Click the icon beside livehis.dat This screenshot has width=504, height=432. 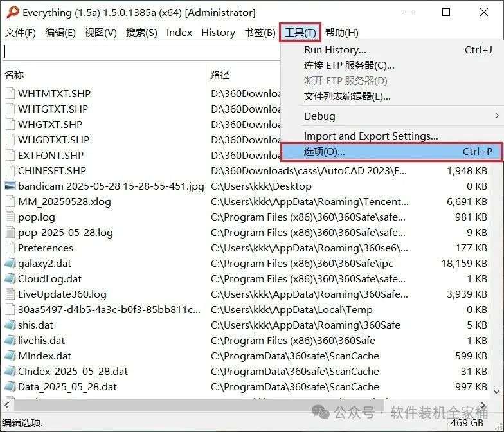(10, 341)
